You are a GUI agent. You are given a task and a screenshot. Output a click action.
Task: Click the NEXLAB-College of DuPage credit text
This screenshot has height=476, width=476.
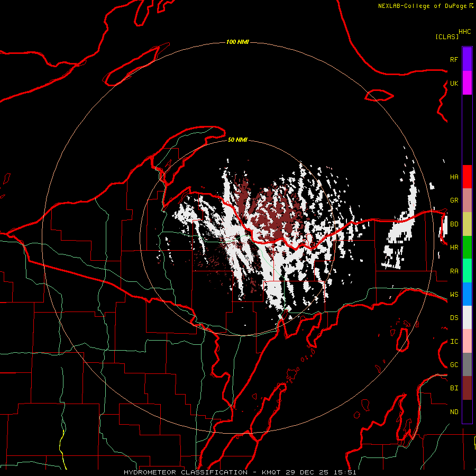(422, 6)
